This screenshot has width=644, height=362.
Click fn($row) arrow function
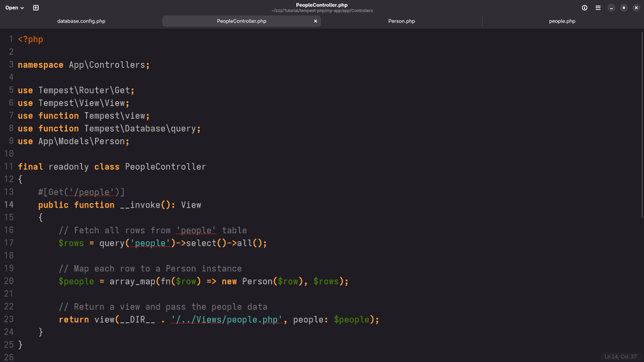[x=181, y=282]
